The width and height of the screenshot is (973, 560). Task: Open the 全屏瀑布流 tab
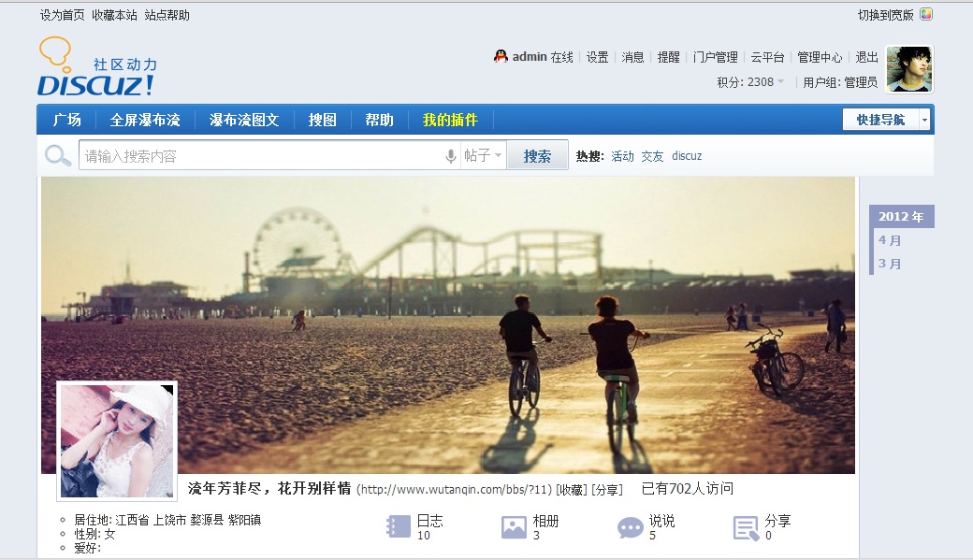point(145,120)
